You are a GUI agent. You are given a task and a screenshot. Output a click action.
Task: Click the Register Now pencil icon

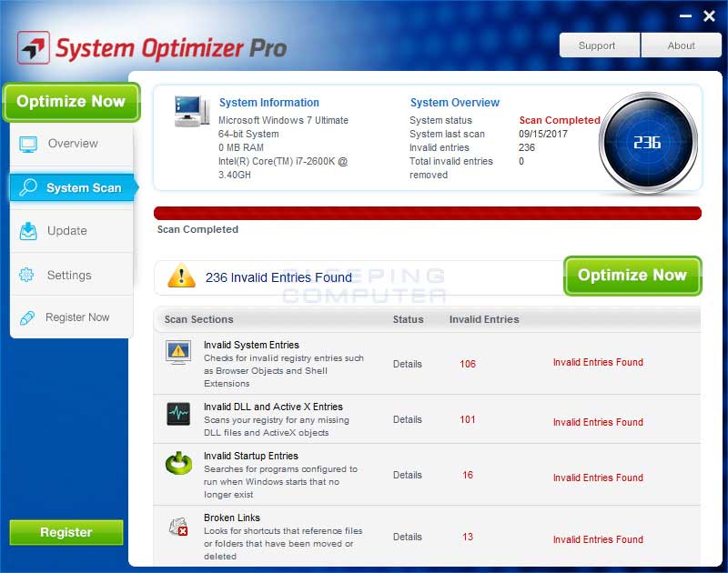pos(27,317)
